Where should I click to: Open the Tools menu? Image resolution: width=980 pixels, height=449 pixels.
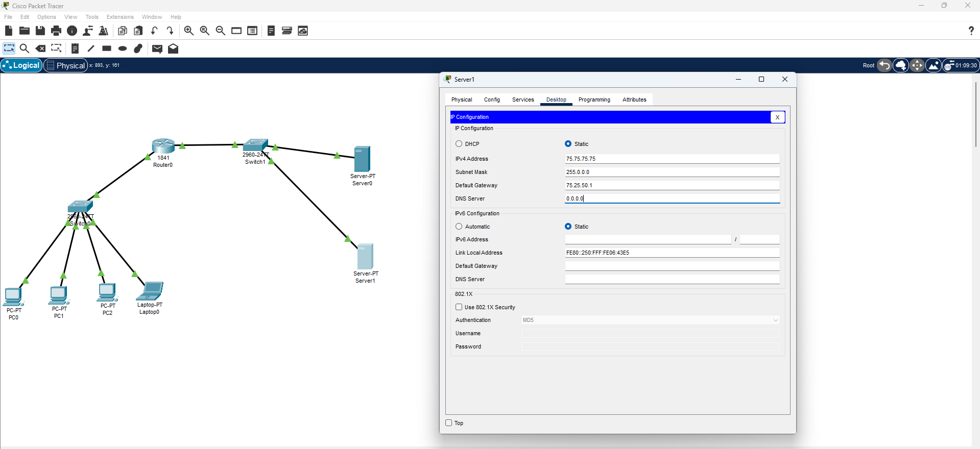(x=92, y=17)
